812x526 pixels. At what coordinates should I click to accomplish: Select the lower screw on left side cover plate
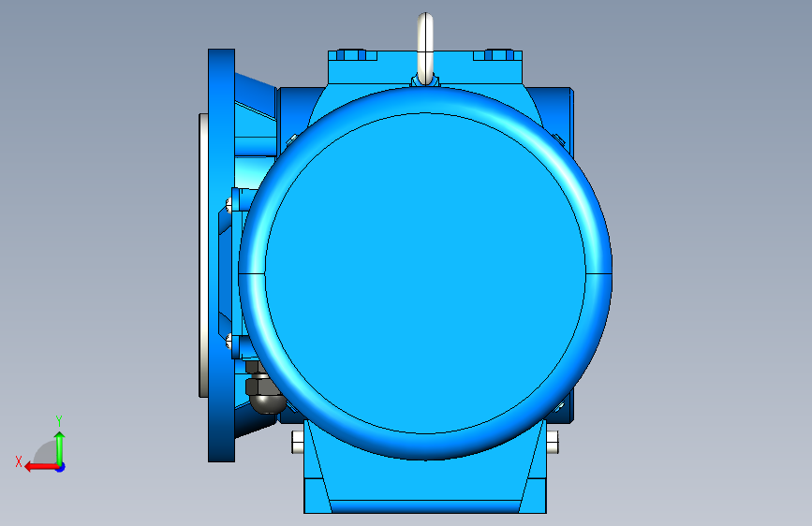click(x=229, y=342)
